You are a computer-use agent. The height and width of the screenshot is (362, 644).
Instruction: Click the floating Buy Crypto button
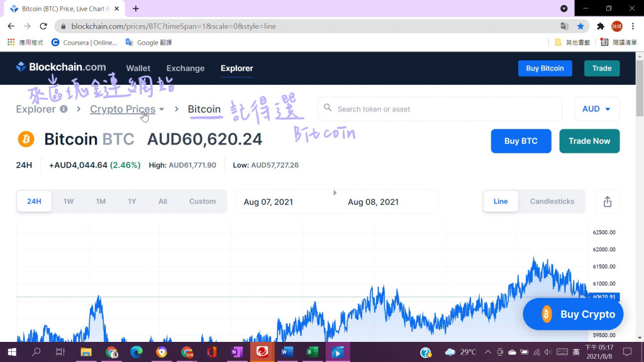tap(573, 314)
